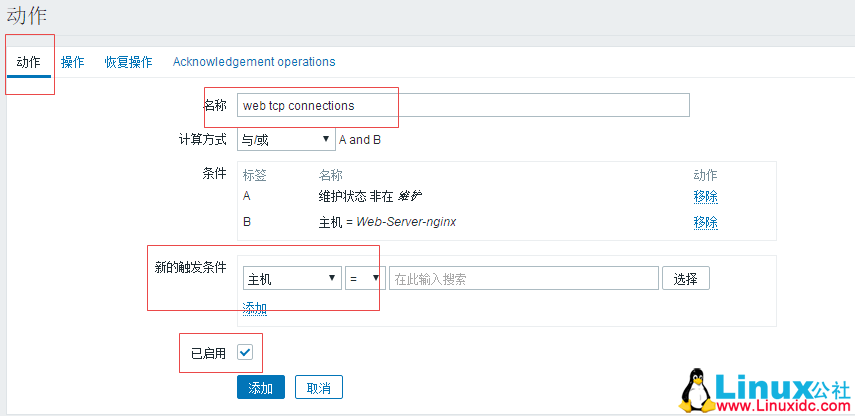Image resolution: width=855 pixels, height=416 pixels.
Task: Click the blue 添加 submit button
Action: (x=261, y=388)
